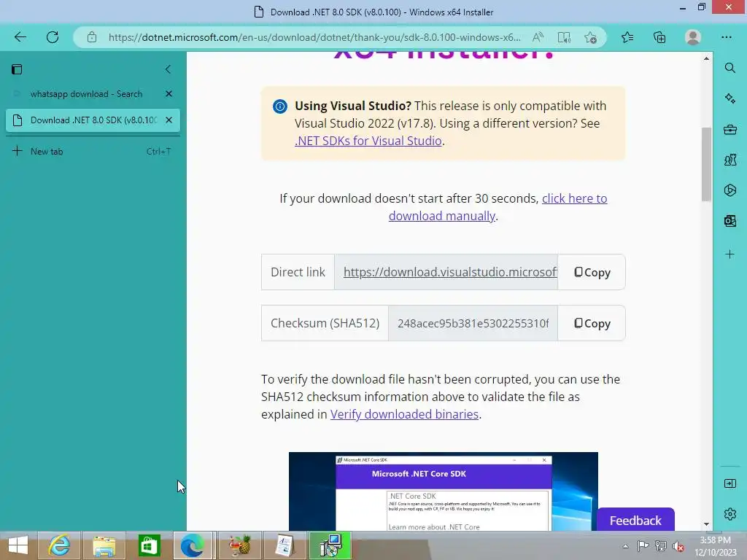This screenshot has height=560, width=747.
Task: Open the pineapple cocktail taskbar app
Action: click(241, 545)
